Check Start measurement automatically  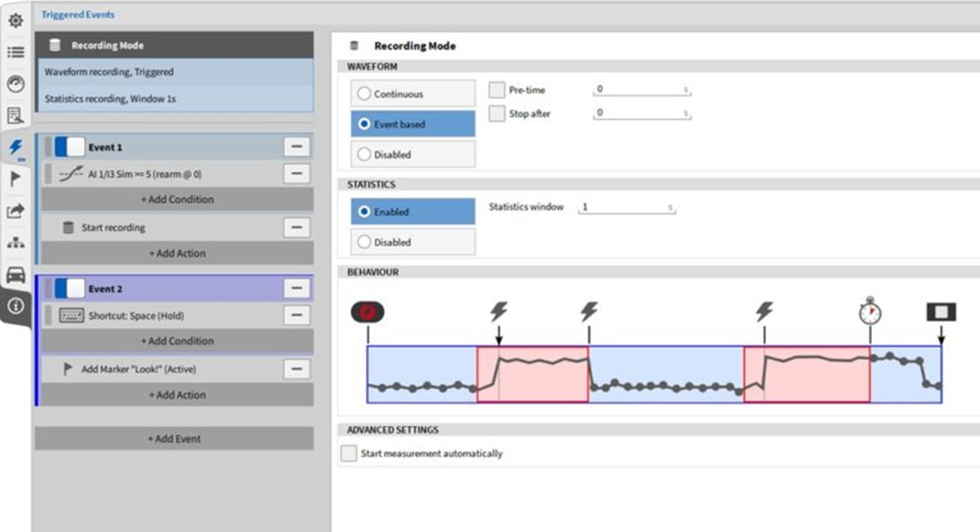349,453
